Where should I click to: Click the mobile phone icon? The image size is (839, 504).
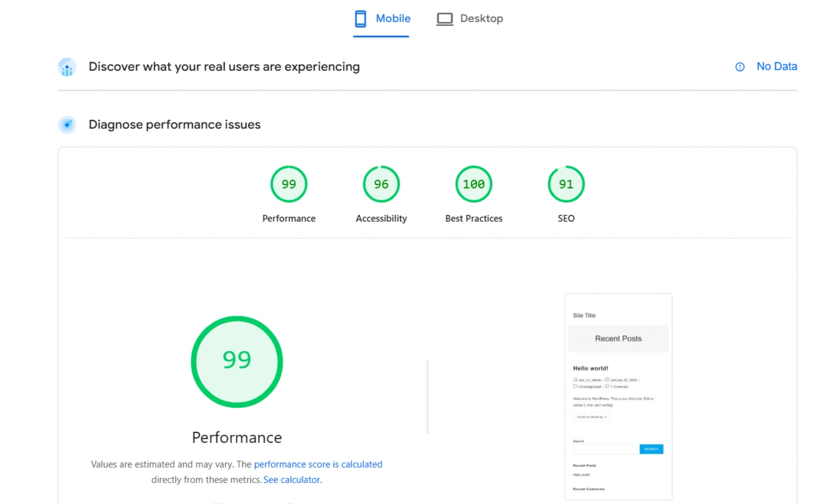click(361, 19)
